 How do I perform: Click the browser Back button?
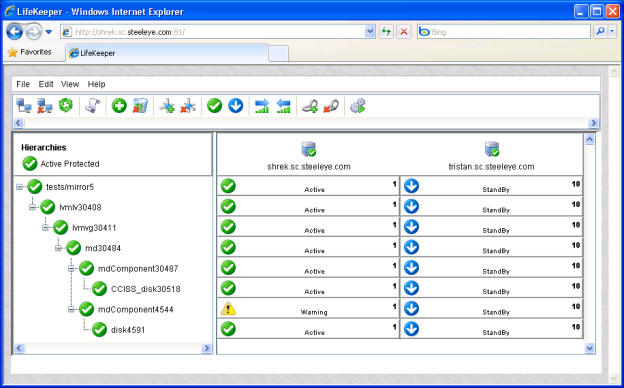(15, 32)
